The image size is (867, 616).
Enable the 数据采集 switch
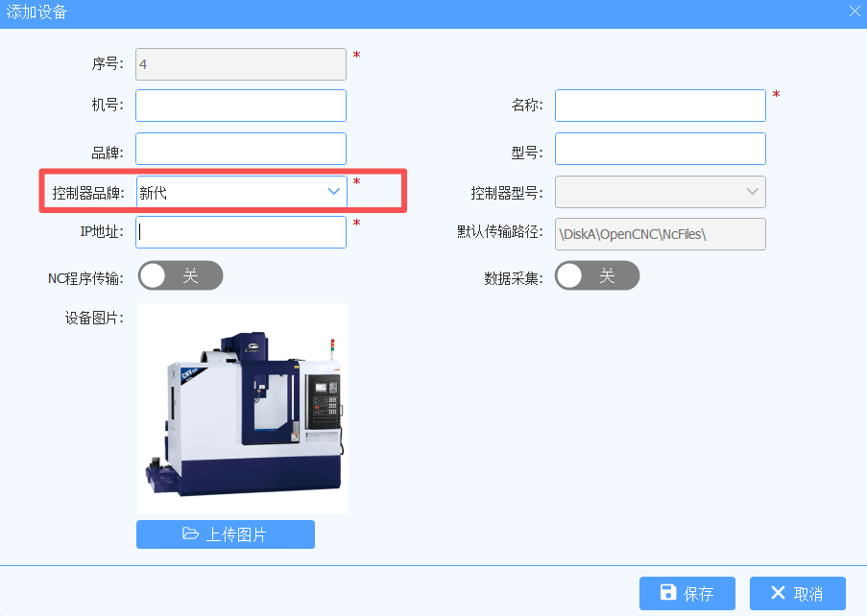pyautogui.click(x=597, y=275)
